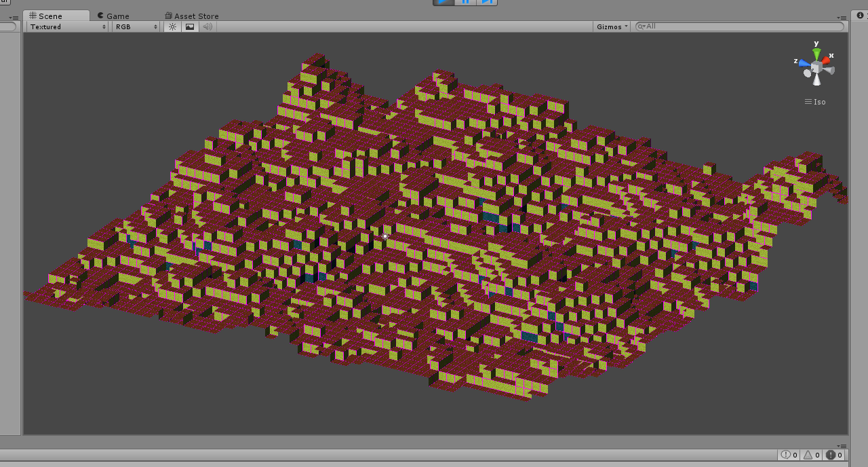Viewport: 868px width, 467px height.
Task: Open the Gizmos dropdown
Action: click(610, 26)
